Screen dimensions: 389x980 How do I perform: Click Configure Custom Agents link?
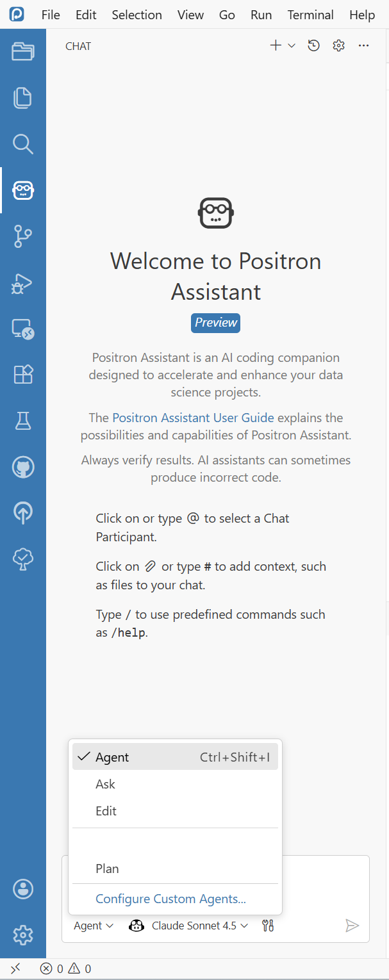pos(170,899)
